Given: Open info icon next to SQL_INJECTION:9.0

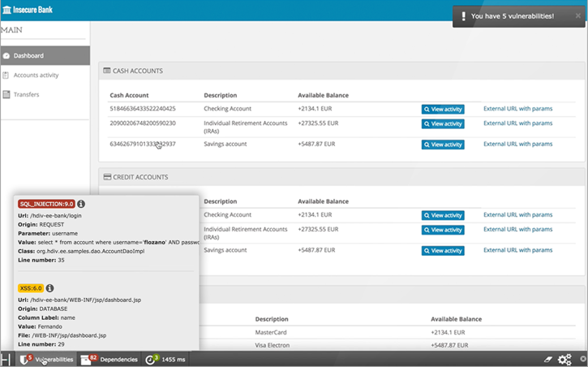Looking at the screenshot, I should coord(81,204).
